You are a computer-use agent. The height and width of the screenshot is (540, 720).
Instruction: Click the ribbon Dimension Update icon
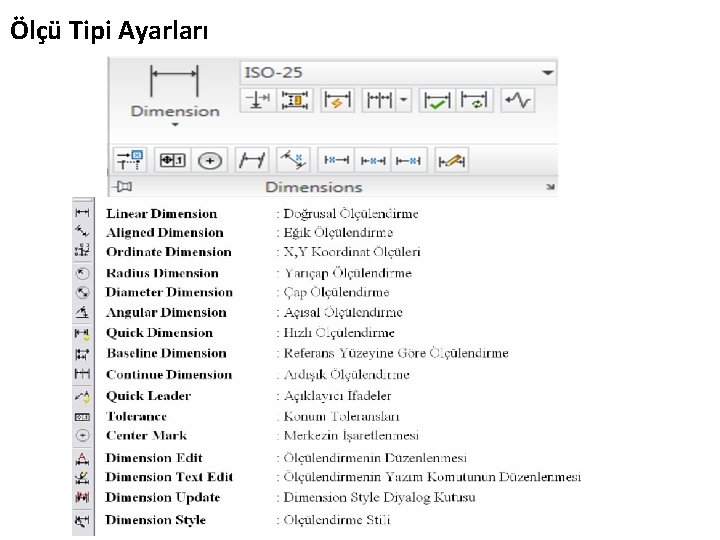(474, 100)
